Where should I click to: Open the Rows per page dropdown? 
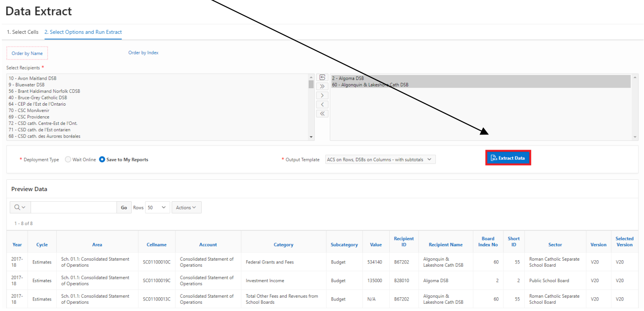click(x=158, y=208)
